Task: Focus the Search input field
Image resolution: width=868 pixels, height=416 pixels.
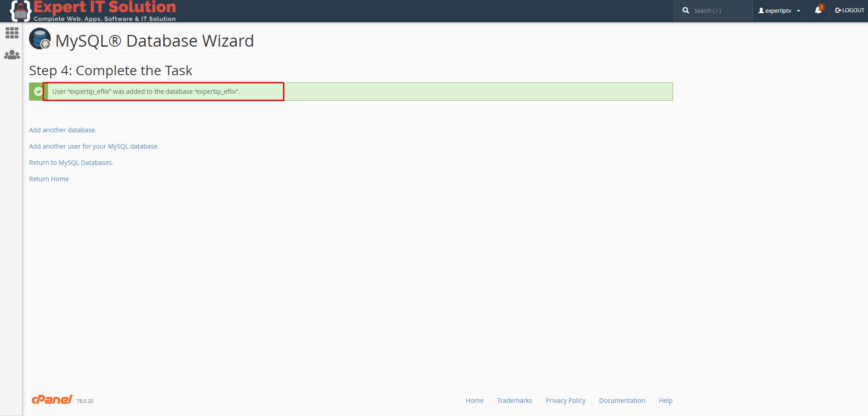Action: (x=719, y=10)
